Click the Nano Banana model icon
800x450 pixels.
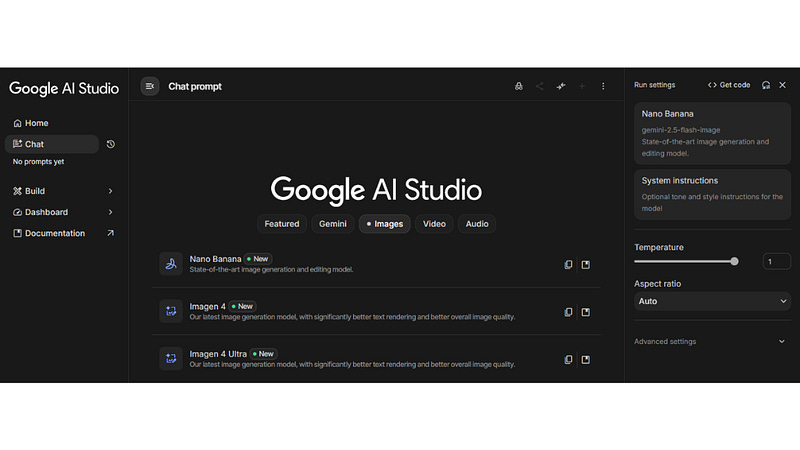click(x=171, y=264)
